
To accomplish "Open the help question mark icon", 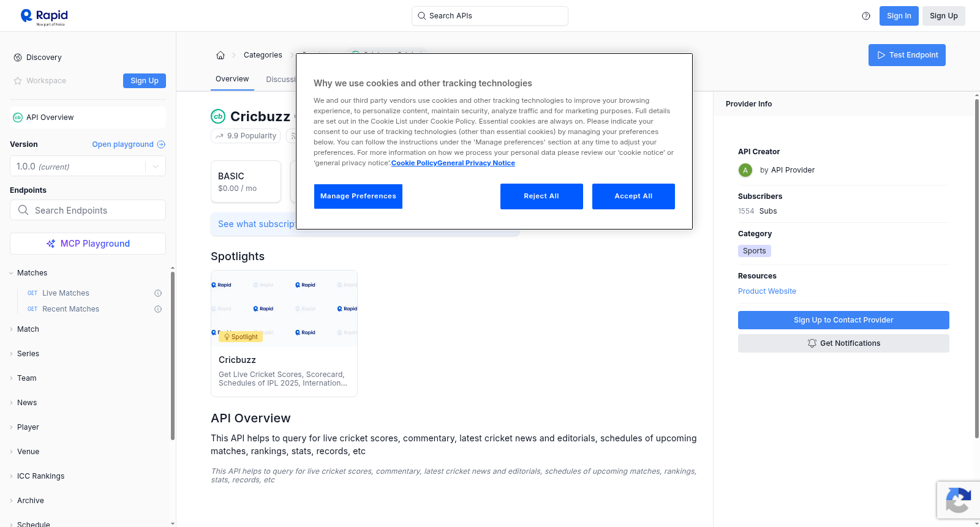I will coord(866,16).
